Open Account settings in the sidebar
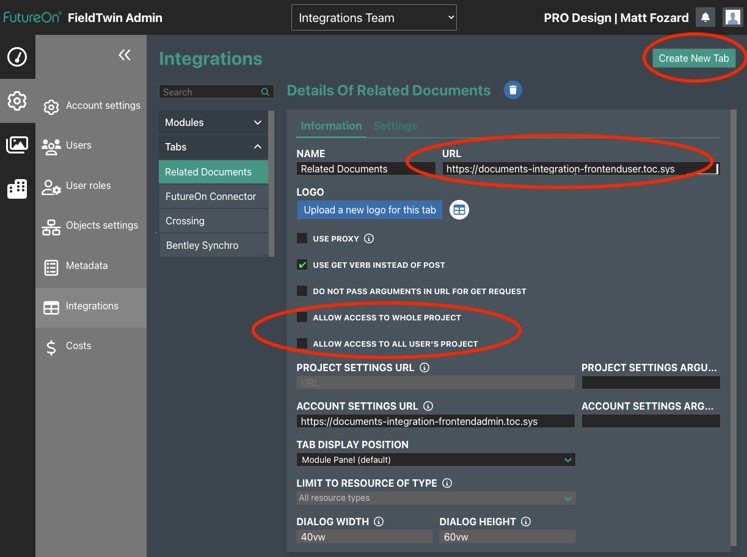Screen dimensions: 747x557 (91, 106)
